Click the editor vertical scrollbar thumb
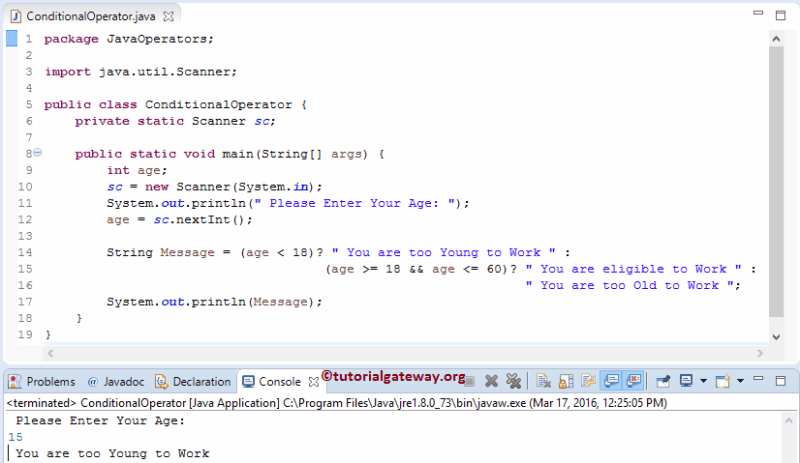Viewport: 800px width, 463px height. tap(776, 181)
